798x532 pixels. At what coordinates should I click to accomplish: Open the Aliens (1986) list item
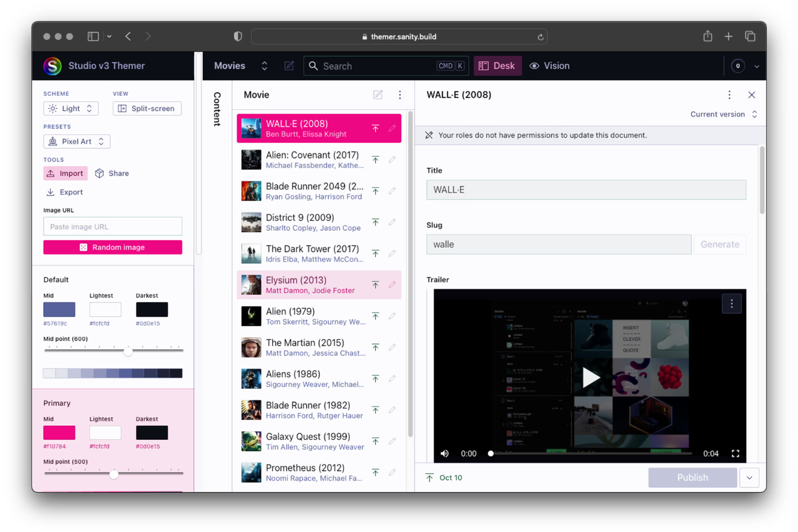click(319, 378)
